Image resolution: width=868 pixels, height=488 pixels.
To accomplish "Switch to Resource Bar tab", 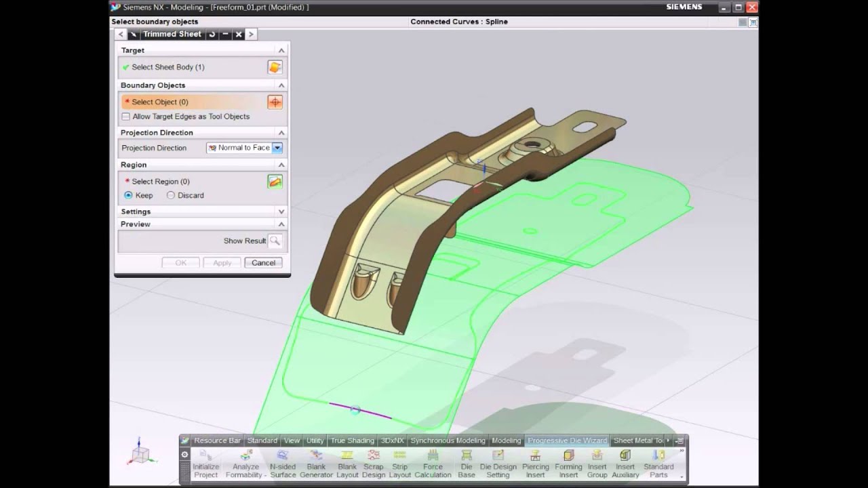I will tap(217, 441).
